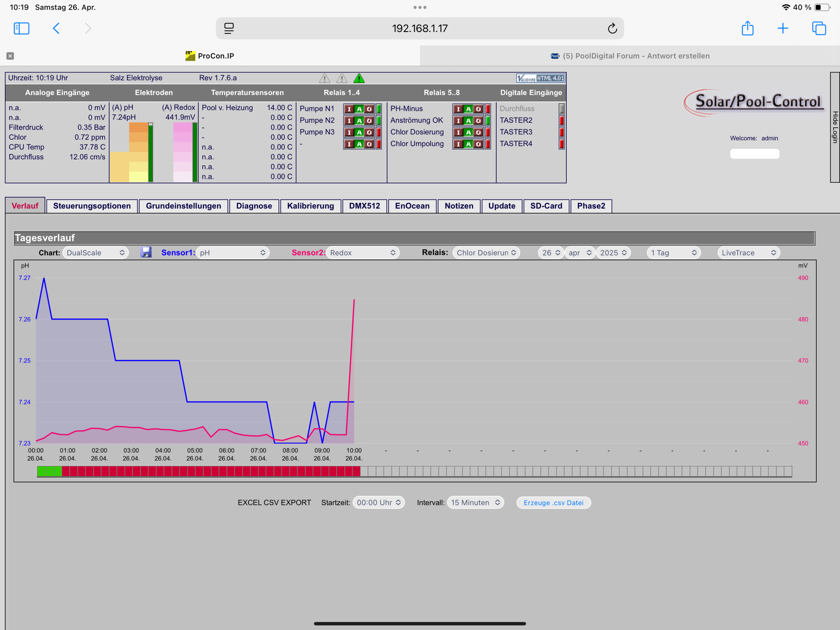Click the Erzeuge .csv Datei button

pyautogui.click(x=553, y=503)
